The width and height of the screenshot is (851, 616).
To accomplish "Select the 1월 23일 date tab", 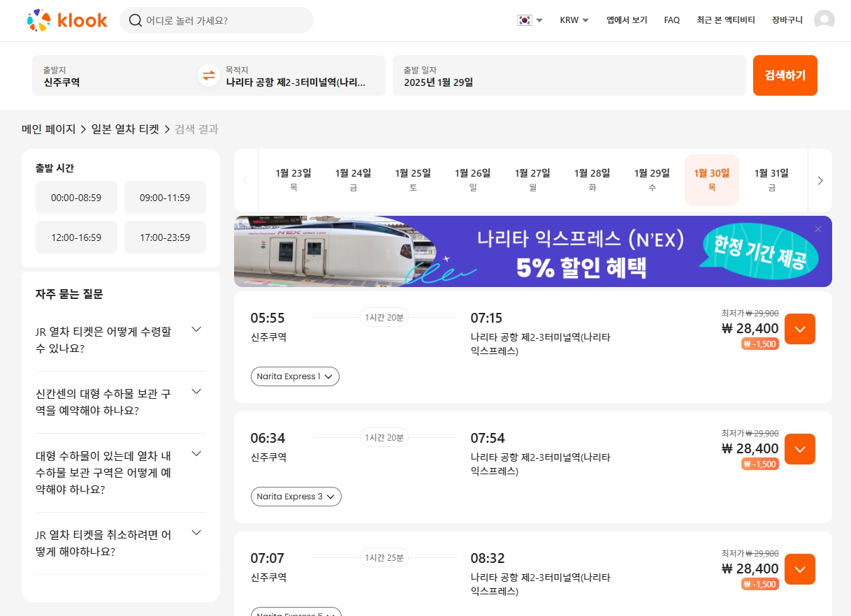I will [x=293, y=179].
